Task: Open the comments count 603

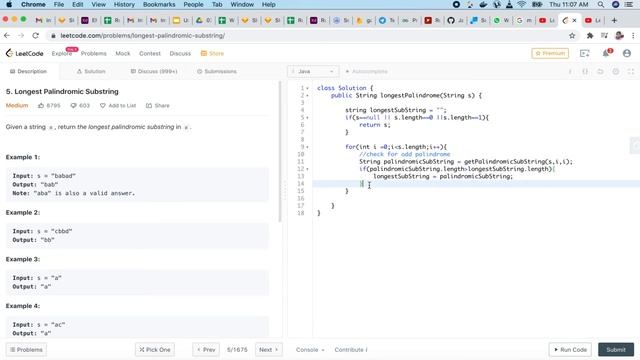Action: tap(80, 105)
